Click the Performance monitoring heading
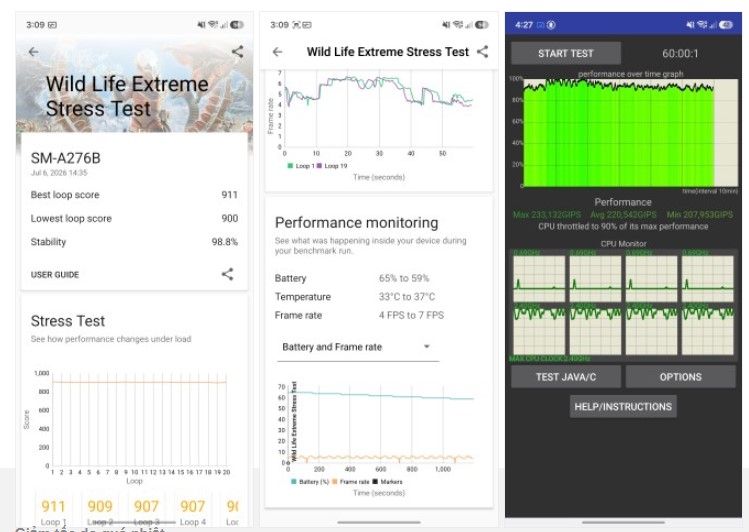Image resolution: width=749 pixels, height=532 pixels. click(356, 223)
